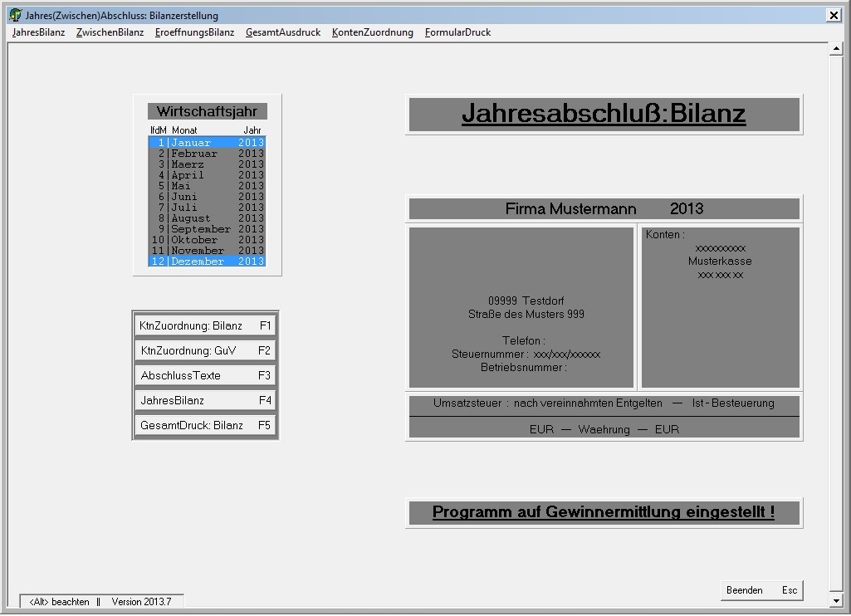Choose September 2013 in the list
The width and height of the screenshot is (851, 616).
207,229
